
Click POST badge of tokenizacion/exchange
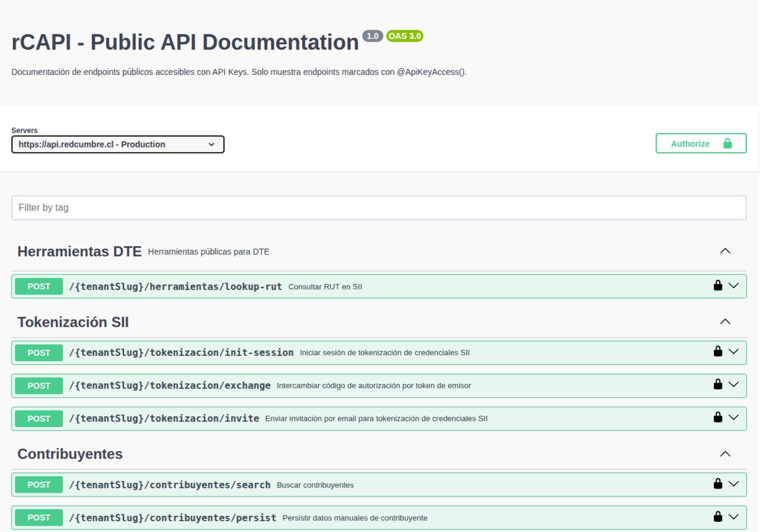[x=39, y=386]
